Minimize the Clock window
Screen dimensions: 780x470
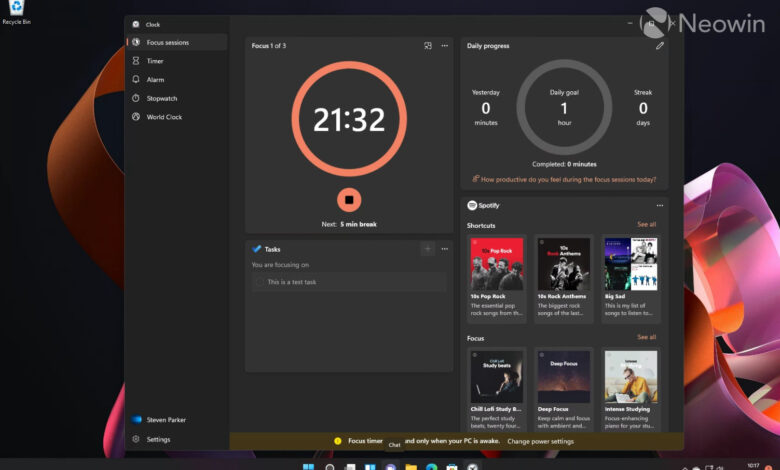pyautogui.click(x=630, y=23)
